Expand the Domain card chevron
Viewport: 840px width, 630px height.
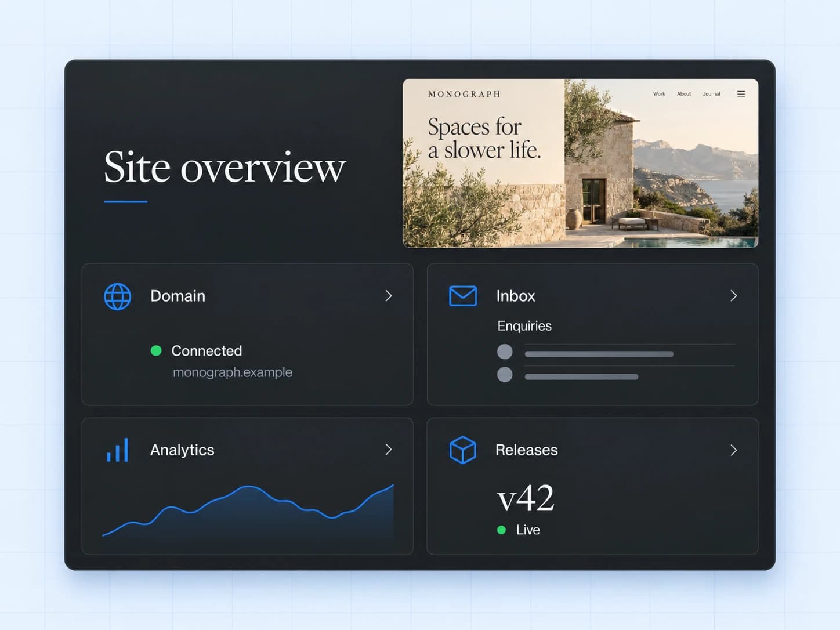(389, 296)
